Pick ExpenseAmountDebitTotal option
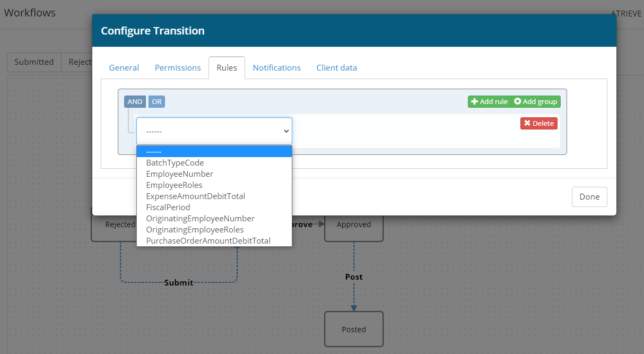644x354 pixels. pyautogui.click(x=196, y=196)
